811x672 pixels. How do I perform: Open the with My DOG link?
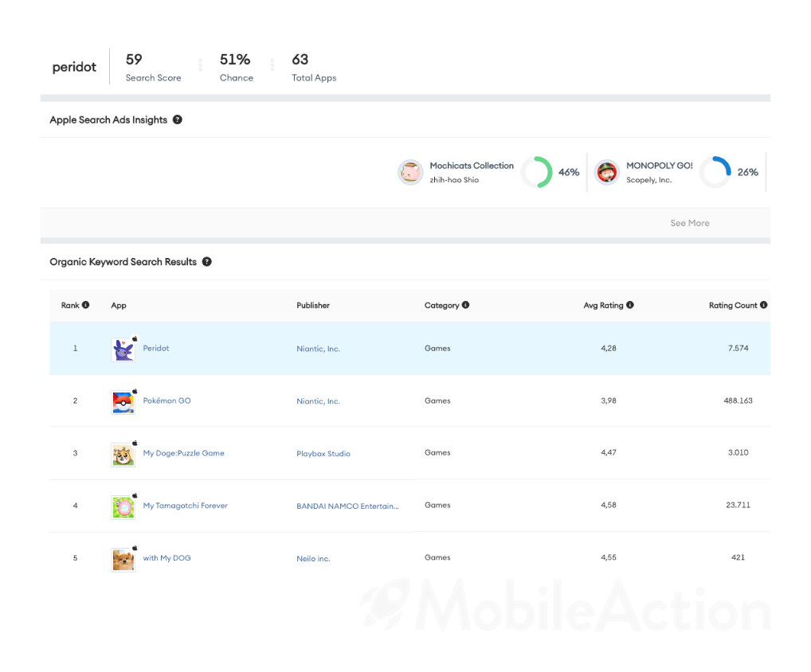point(167,558)
